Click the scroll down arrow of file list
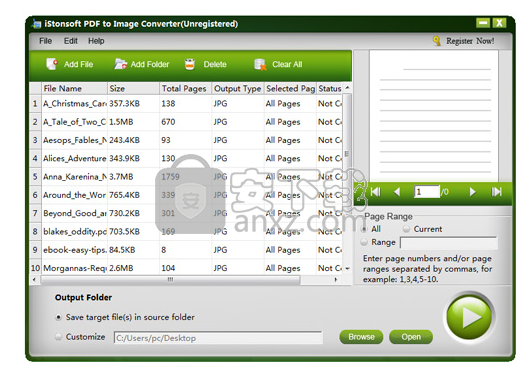This screenshot has height=391, width=527. pyautogui.click(x=347, y=268)
